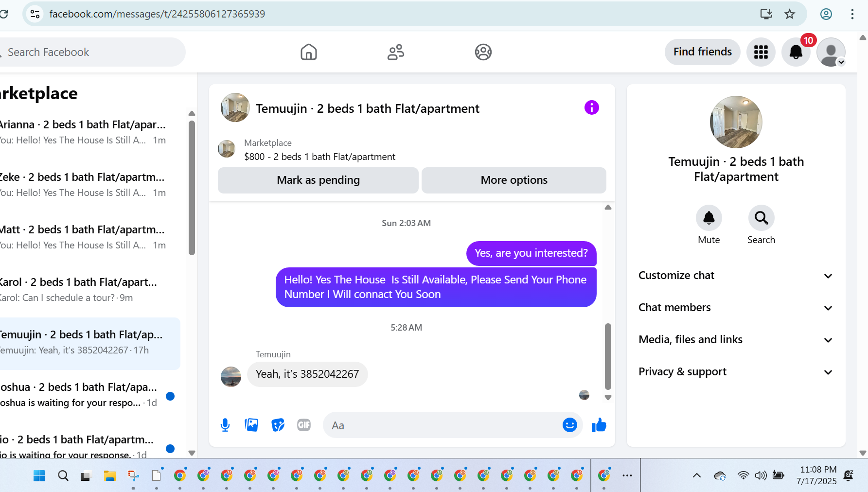The width and height of the screenshot is (868, 492).
Task: Open the $800 Marketplace listing link
Action: pos(319,157)
